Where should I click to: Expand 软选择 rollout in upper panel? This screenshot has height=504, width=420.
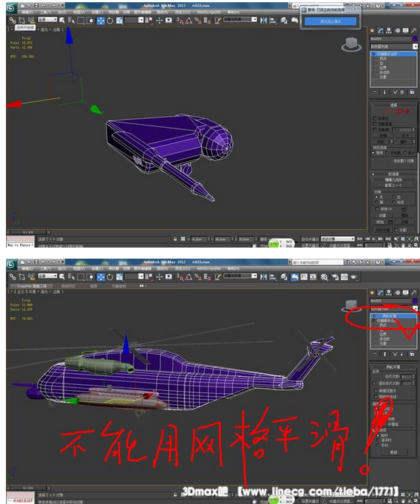[394, 174]
